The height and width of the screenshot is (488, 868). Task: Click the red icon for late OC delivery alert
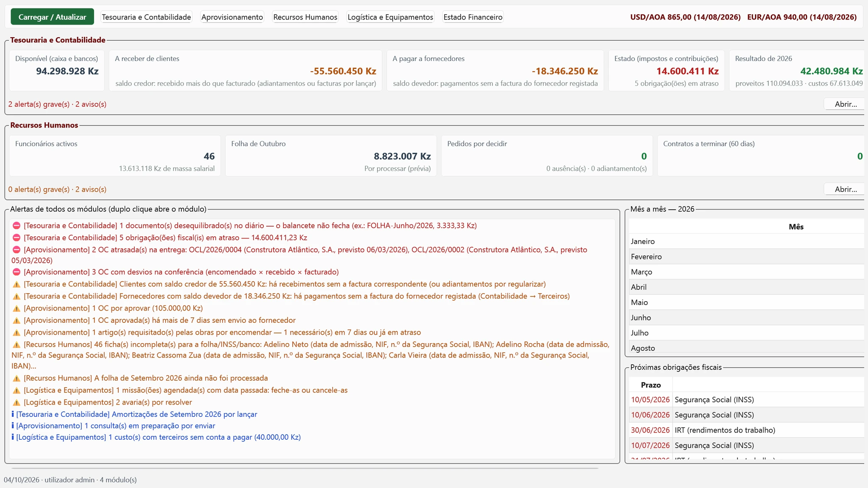tap(17, 250)
